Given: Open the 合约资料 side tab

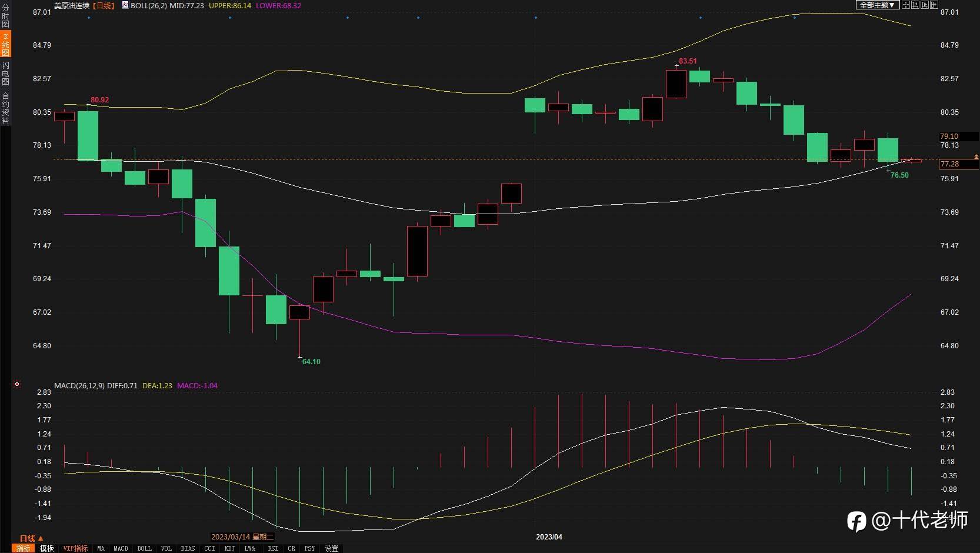Looking at the screenshot, I should (5, 108).
